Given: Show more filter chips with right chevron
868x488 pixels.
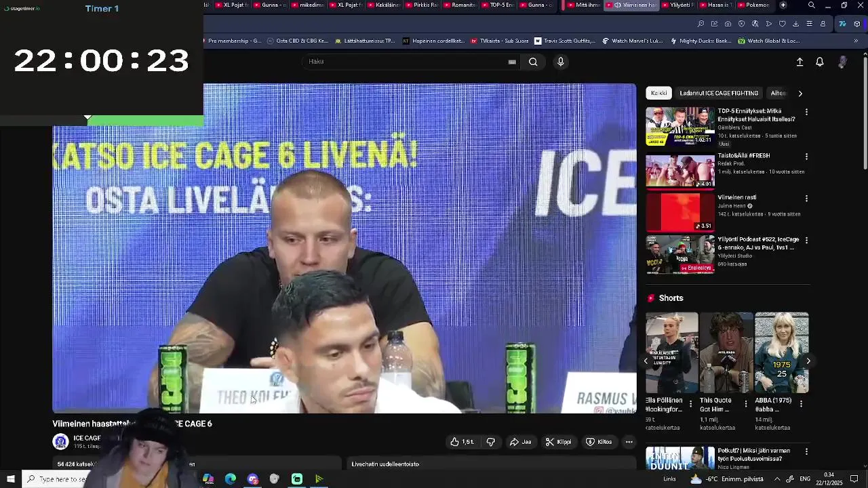Looking at the screenshot, I should [800, 93].
